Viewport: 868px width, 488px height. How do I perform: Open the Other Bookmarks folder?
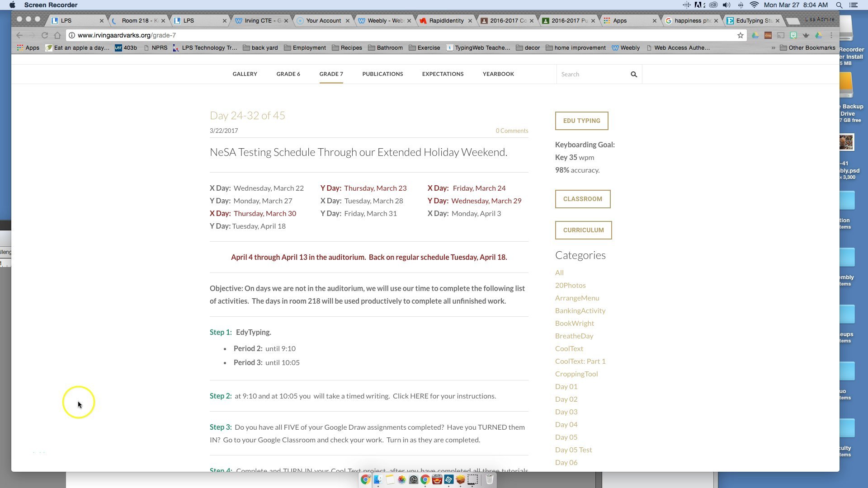807,48
